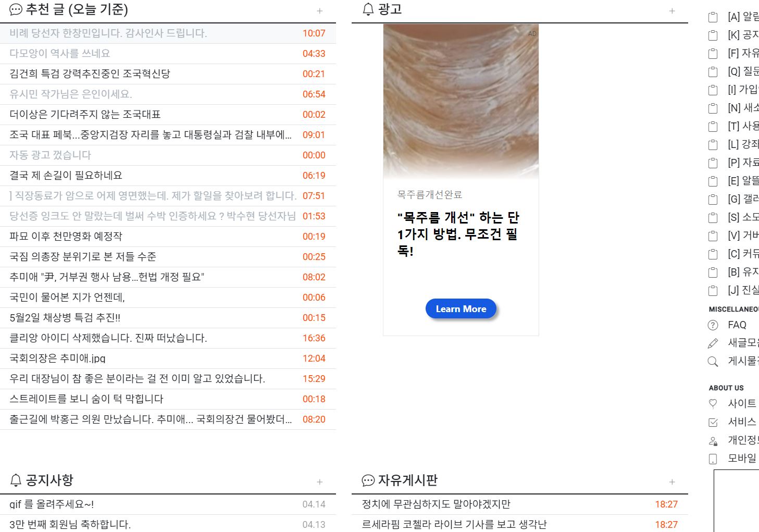The width and height of the screenshot is (759, 532).
Task: Click the clipboard icon next to [Q] board
Action: click(713, 72)
